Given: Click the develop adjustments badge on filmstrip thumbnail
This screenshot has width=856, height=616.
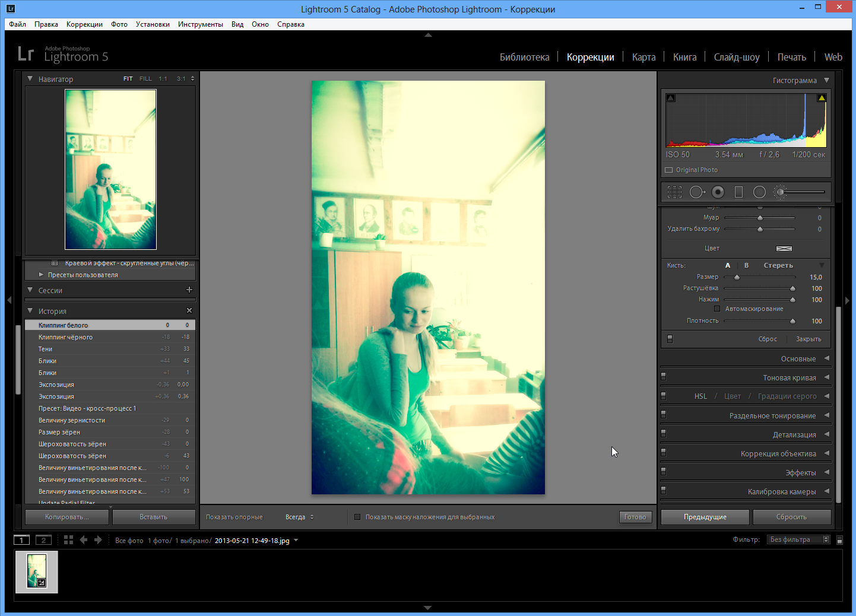Looking at the screenshot, I should pos(42,583).
